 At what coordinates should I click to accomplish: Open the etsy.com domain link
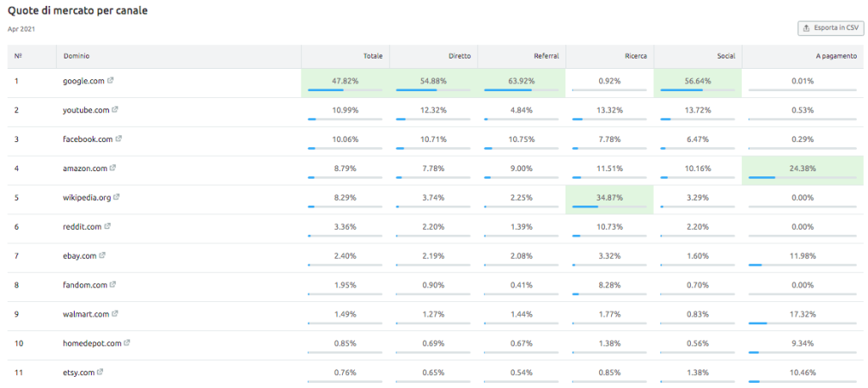(x=78, y=373)
